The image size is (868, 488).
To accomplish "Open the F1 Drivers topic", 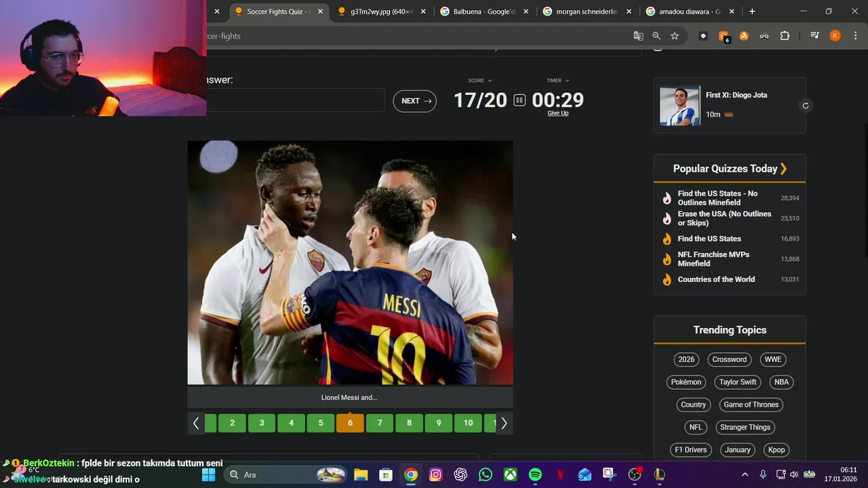I will (691, 450).
